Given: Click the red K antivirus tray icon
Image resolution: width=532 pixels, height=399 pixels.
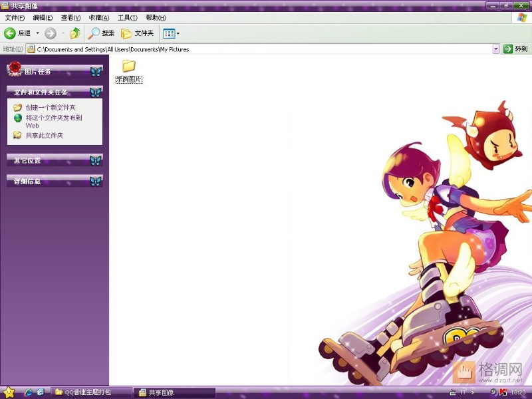Looking at the screenshot, I should 503,392.
